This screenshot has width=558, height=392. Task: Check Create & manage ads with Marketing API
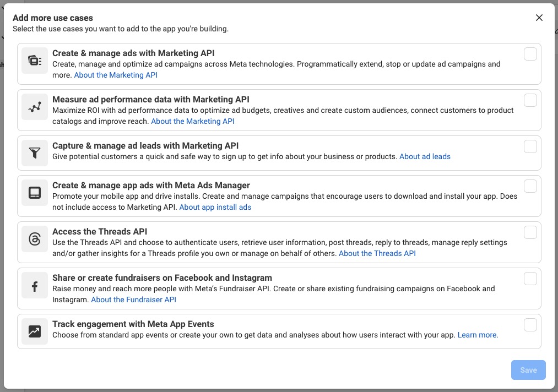tap(530, 54)
